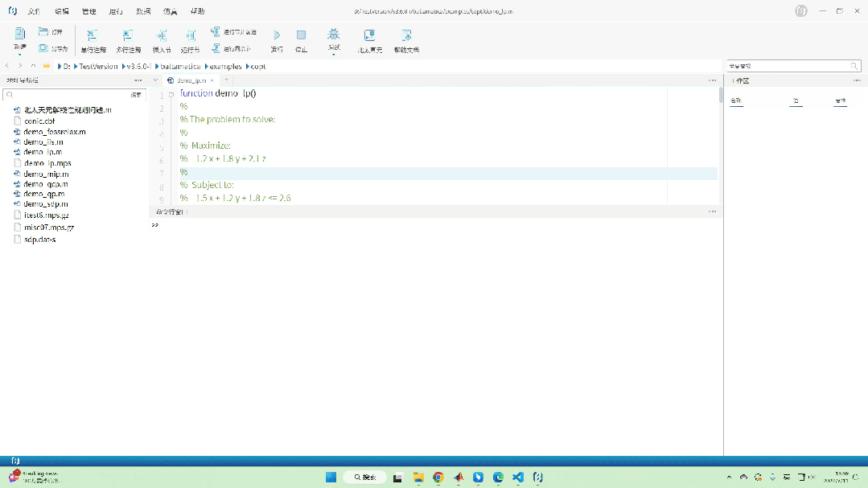Close the demo_lp.m editor tab
This screenshot has height=488, width=868.
pyautogui.click(x=212, y=80)
